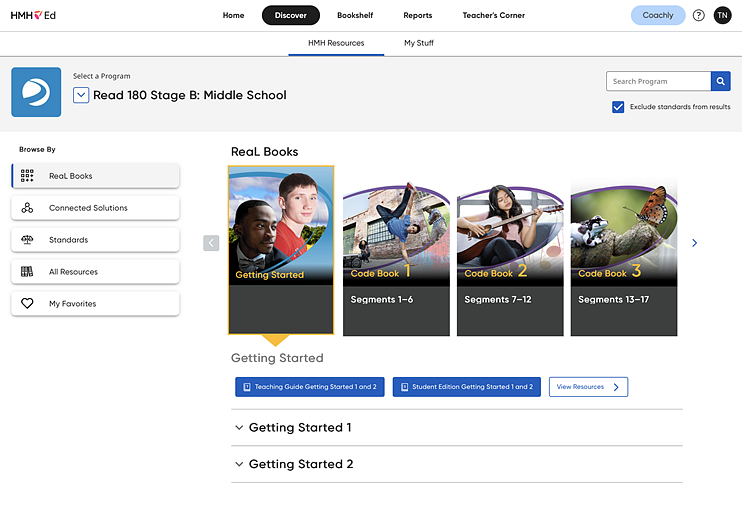Open the Select a Program dropdown
742x505 pixels.
[x=81, y=95]
